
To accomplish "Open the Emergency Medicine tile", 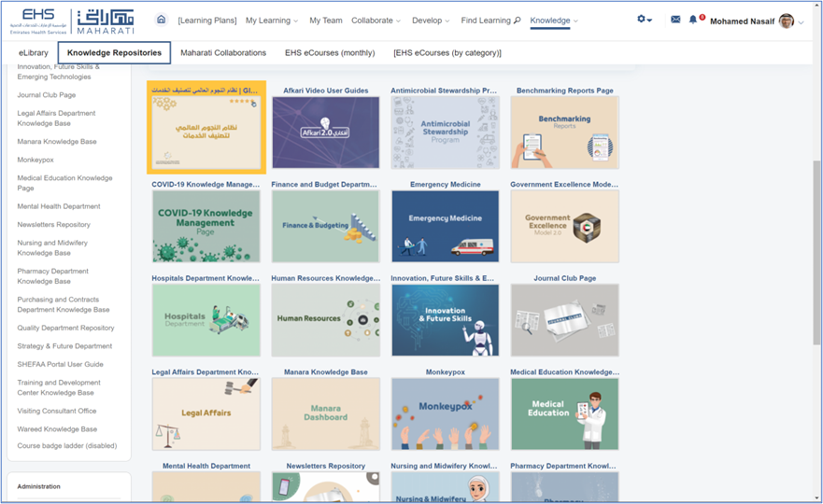I will 445,226.
